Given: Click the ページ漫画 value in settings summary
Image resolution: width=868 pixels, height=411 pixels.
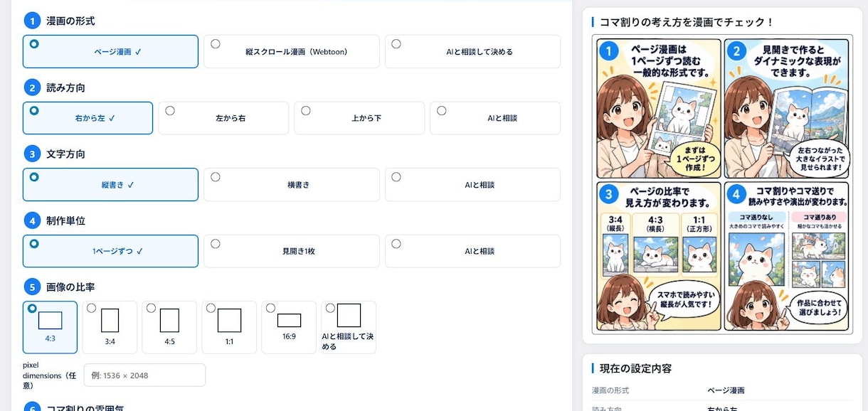Looking at the screenshot, I should (x=726, y=390).
